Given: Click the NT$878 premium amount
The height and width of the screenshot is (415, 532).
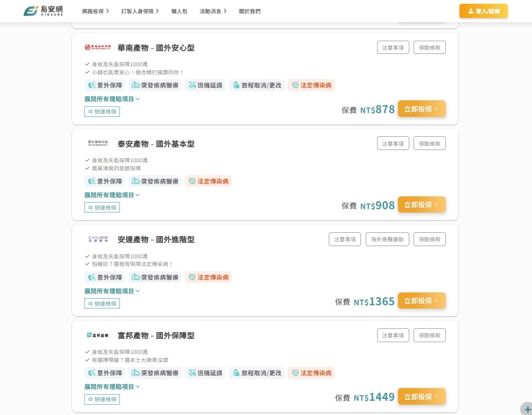Looking at the screenshot, I should [377, 109].
